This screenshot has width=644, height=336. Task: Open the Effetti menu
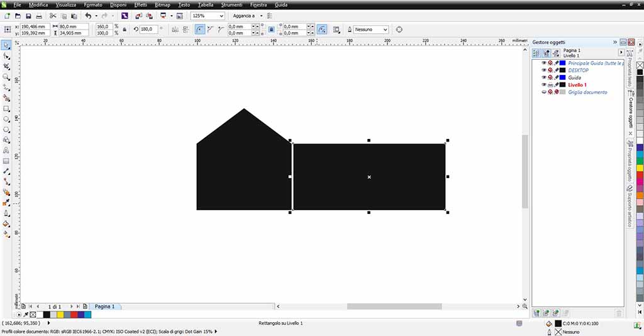pyautogui.click(x=140, y=4)
